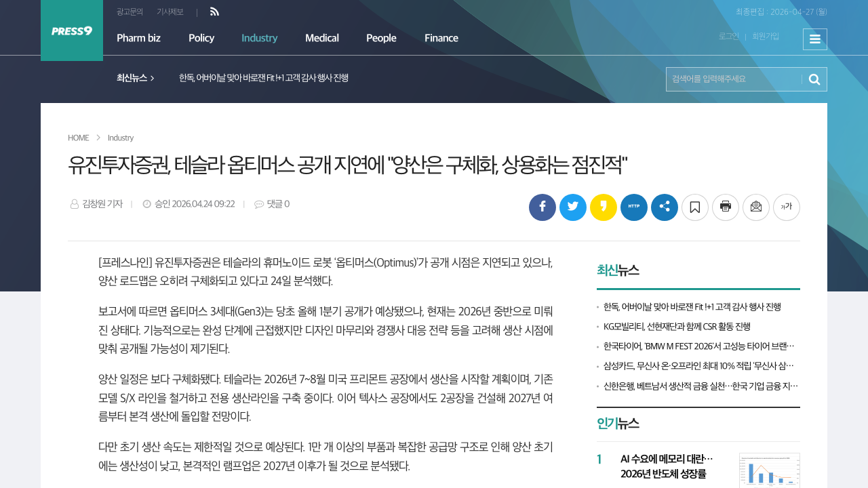This screenshot has height=488, width=868.
Task: Print the article
Action: pyautogui.click(x=726, y=207)
